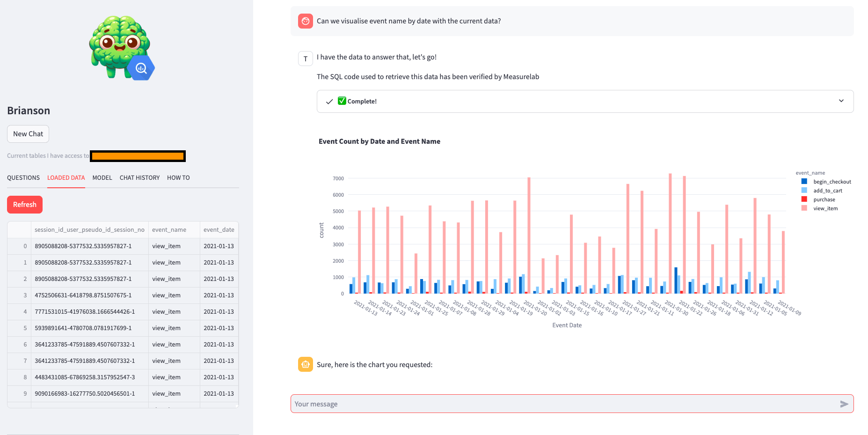868x435 pixels.
Task: Click the green check emoji in Complete! status
Action: [342, 101]
